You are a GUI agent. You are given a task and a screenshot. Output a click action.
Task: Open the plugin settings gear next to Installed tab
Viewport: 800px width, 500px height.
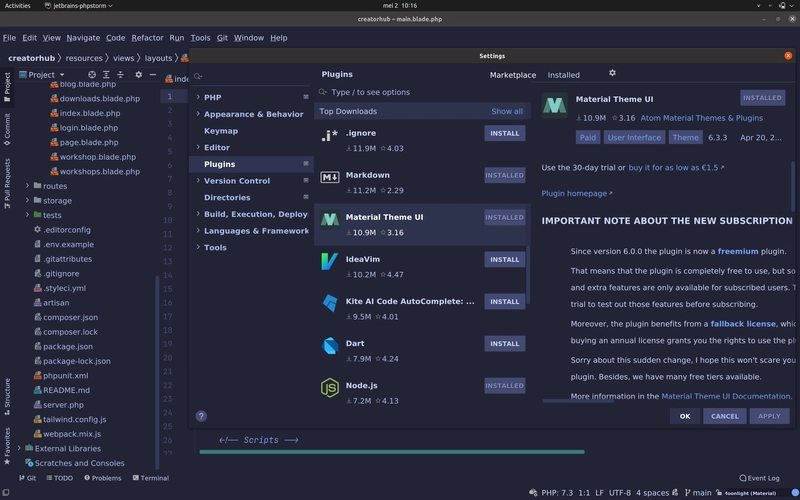(612, 73)
